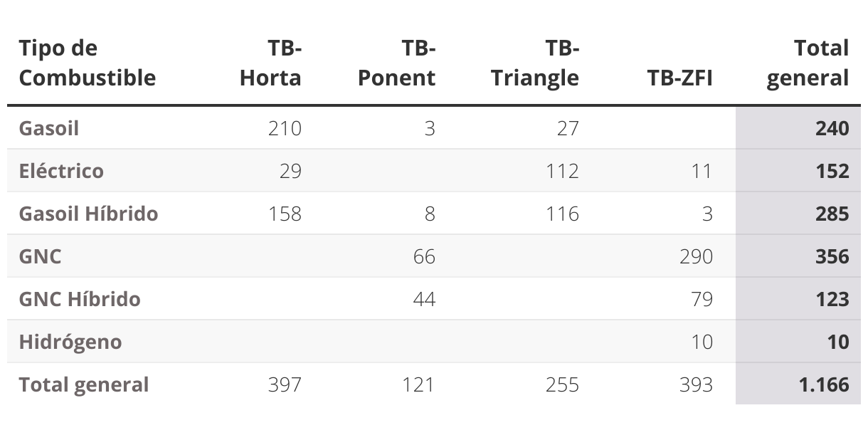Click the Tipo de Combustible column header
Viewport: 868px width, 440px height.
pyautogui.click(x=87, y=63)
